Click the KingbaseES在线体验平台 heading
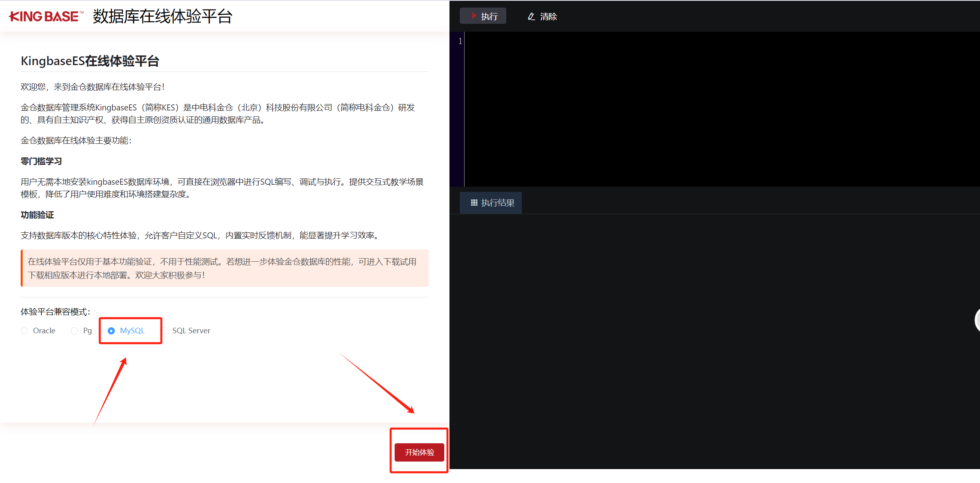 pyautogui.click(x=90, y=61)
